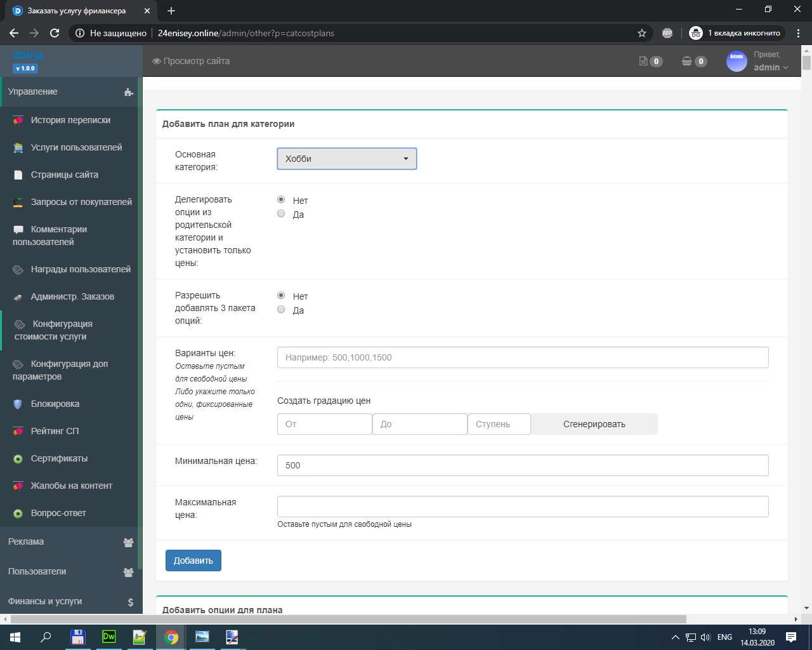
Task: Click the Добавить button
Action: [x=193, y=560]
